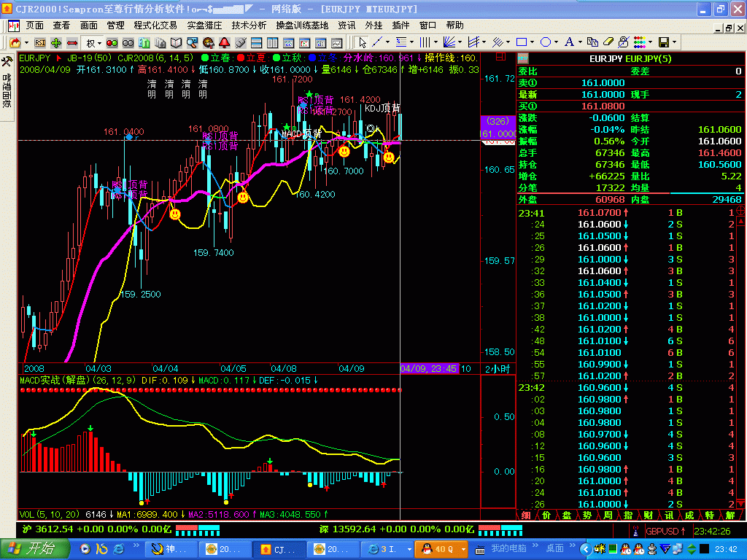Click the hammer face toolbar icon
The height and width of the screenshot is (560, 747).
click(x=208, y=43)
